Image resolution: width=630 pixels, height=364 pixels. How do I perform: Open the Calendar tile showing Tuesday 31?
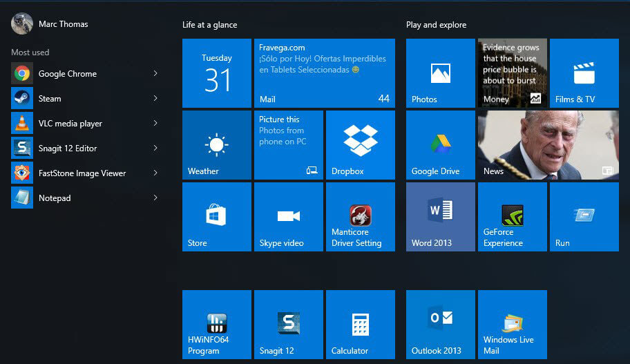(217, 73)
